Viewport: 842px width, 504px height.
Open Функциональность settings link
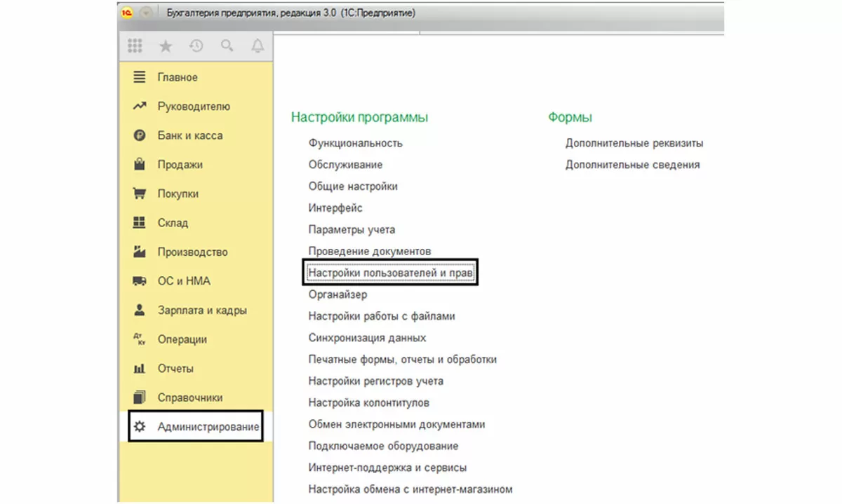coord(356,143)
